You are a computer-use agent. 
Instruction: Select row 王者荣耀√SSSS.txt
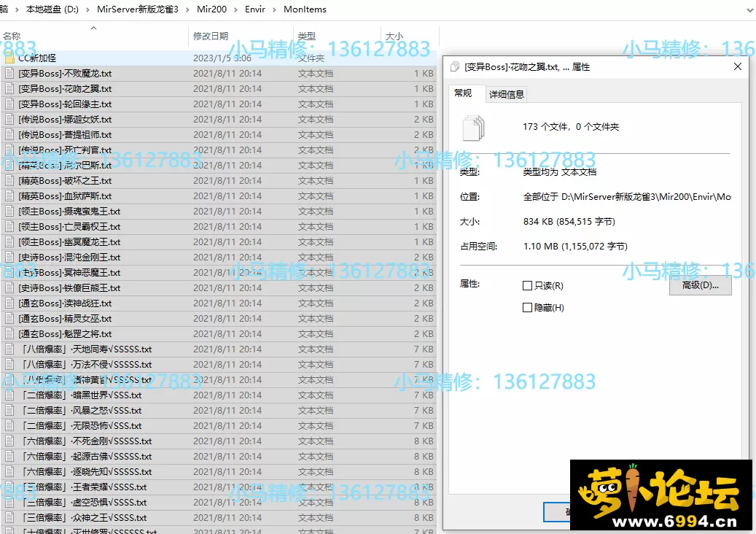coord(219,487)
